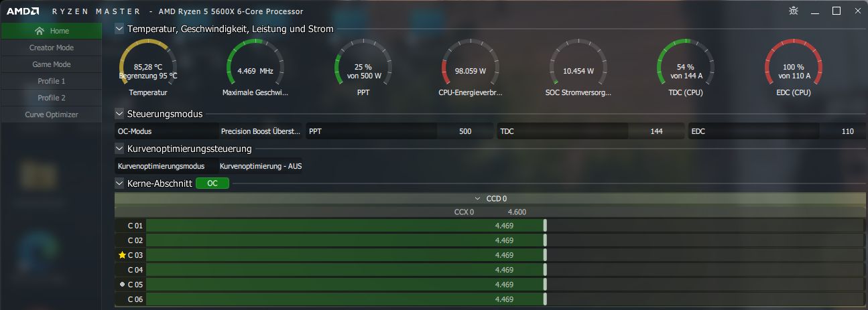Click the C 03 core label
The width and height of the screenshot is (868, 310).
click(135, 255)
